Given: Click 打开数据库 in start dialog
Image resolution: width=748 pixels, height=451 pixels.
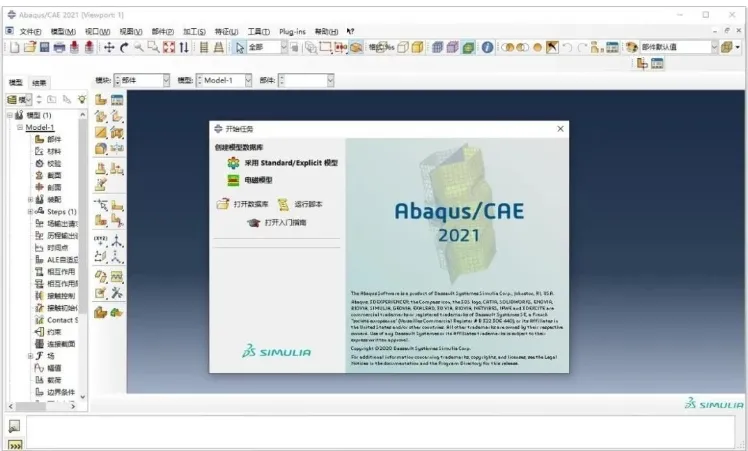Looking at the screenshot, I should [x=251, y=204].
